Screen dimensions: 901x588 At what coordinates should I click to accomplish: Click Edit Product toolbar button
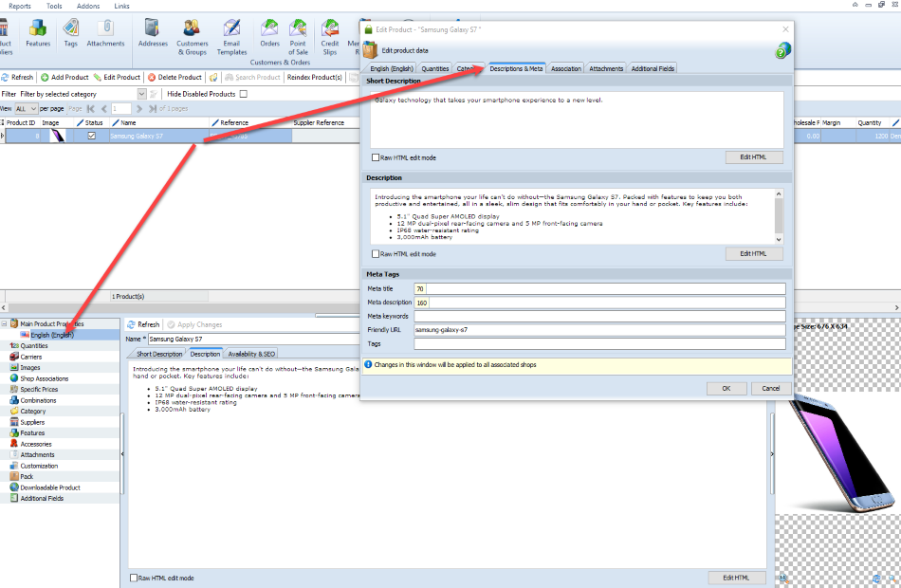117,77
